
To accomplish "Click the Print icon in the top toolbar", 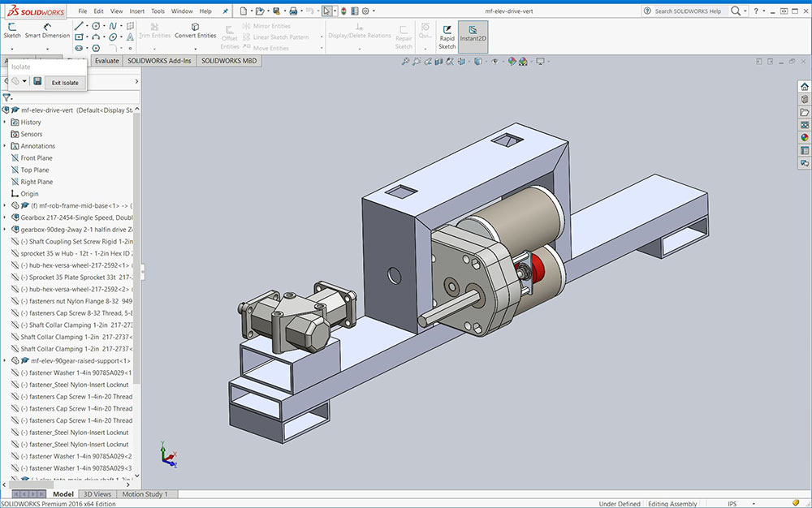I will point(293,11).
